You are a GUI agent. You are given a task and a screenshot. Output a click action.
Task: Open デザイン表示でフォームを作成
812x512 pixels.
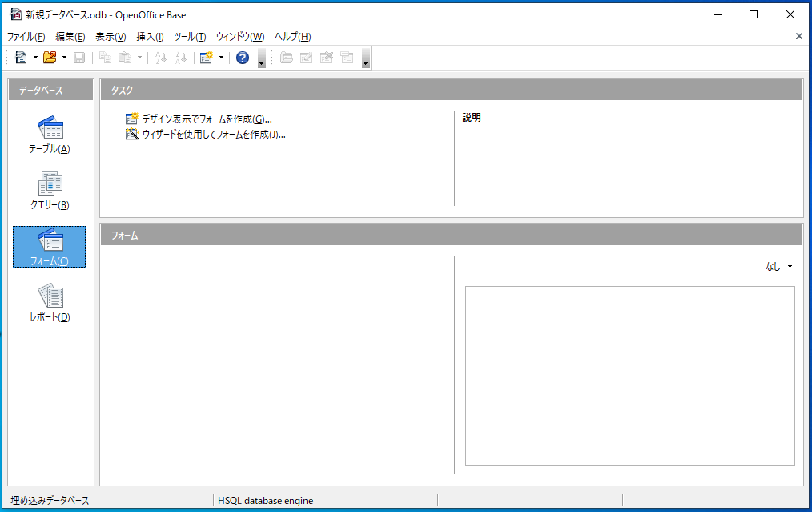point(205,118)
